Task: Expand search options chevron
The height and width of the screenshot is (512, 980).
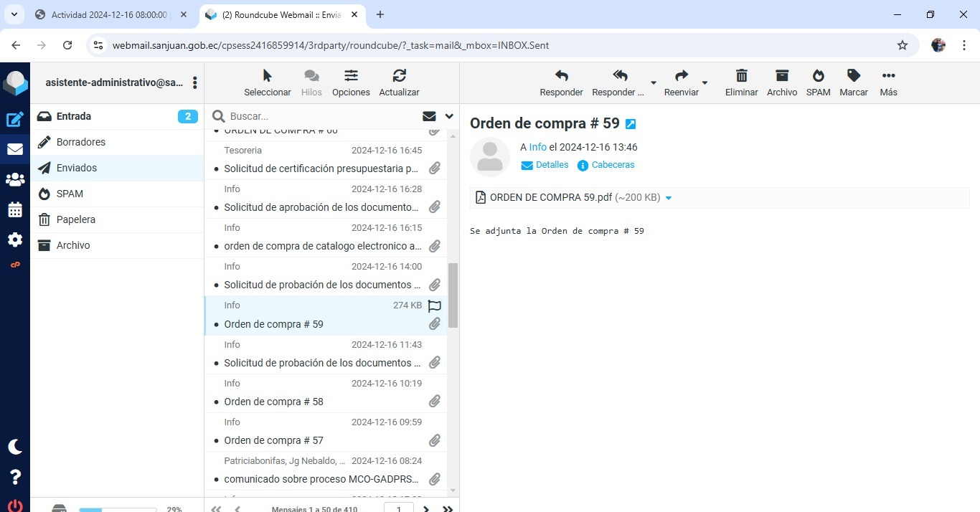Action: click(x=449, y=116)
